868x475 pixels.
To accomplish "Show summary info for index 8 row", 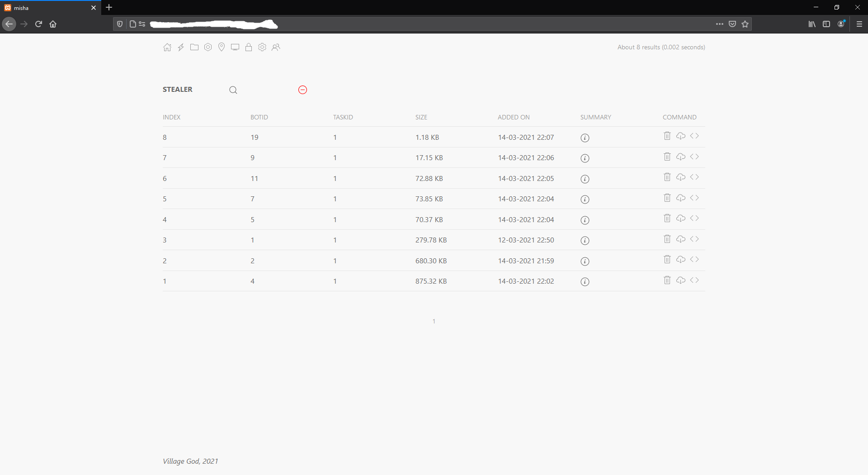I will point(585,138).
